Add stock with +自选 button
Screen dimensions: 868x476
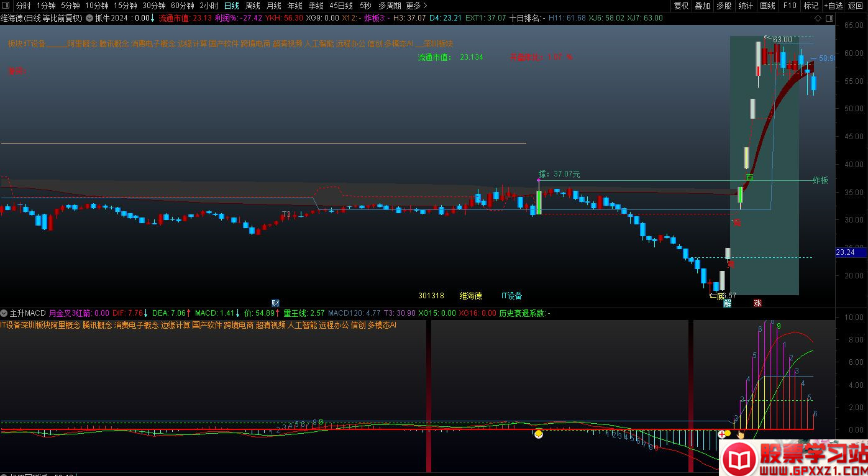coord(833,6)
